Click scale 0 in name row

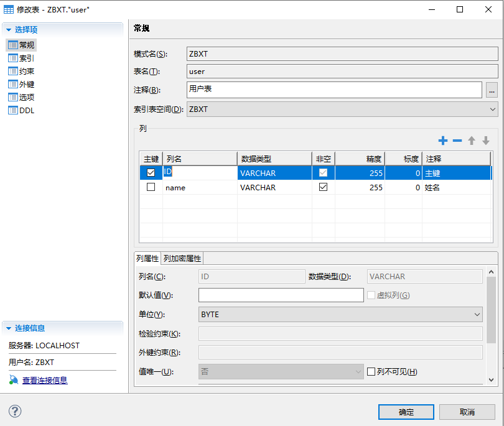pos(403,187)
